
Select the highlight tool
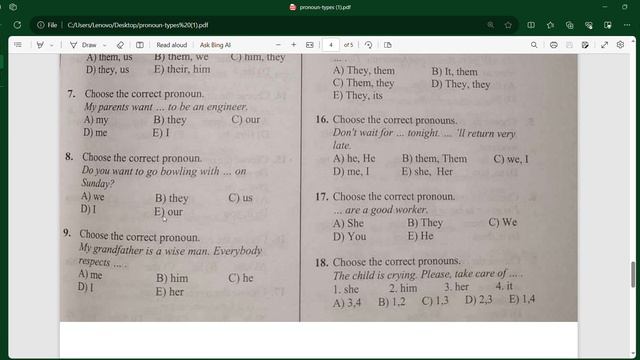pyautogui.click(x=40, y=45)
